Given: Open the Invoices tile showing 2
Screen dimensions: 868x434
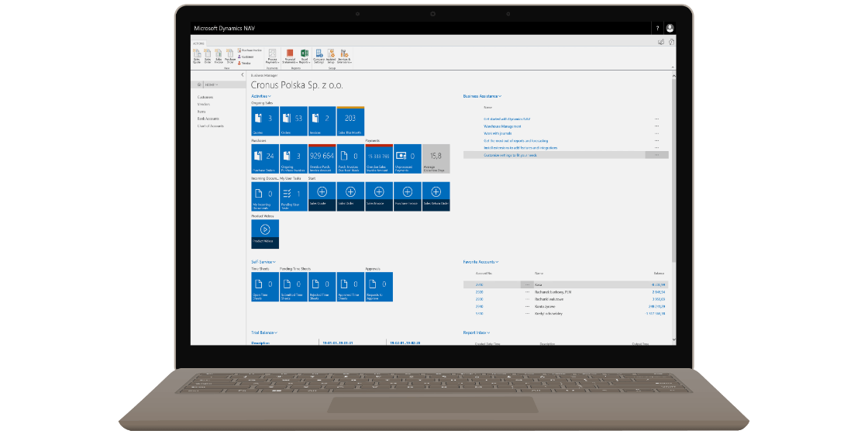Looking at the screenshot, I should coord(322,121).
